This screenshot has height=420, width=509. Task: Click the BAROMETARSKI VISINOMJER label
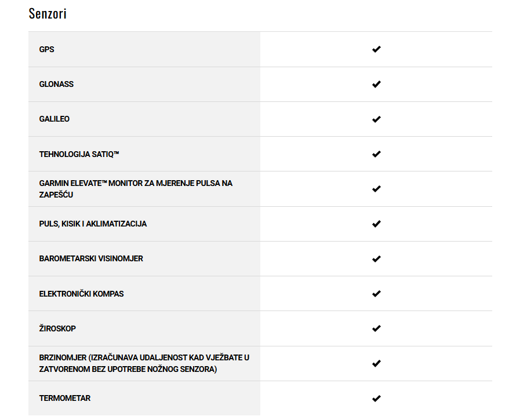pos(91,258)
